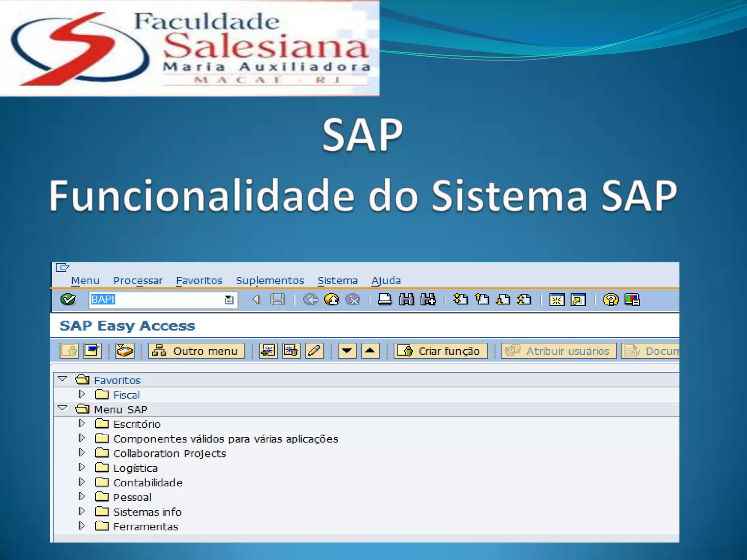Click the SAP Business Workplace icon

pyautogui.click(x=125, y=351)
